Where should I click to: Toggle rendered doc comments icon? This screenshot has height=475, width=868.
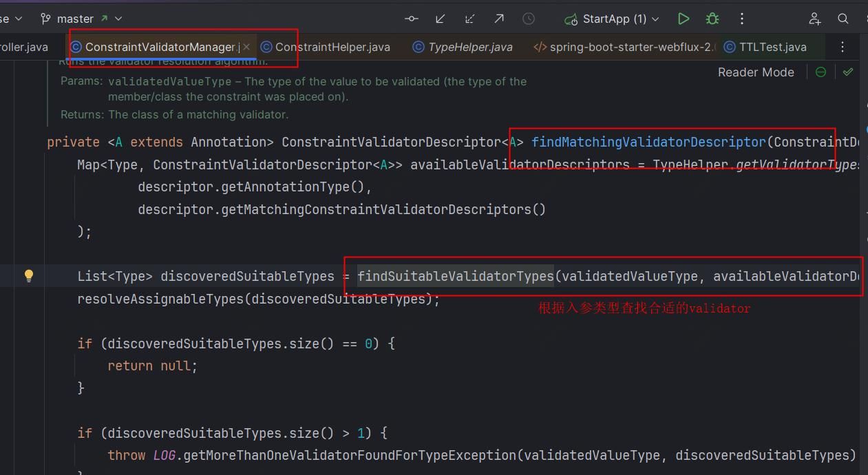[x=821, y=72]
